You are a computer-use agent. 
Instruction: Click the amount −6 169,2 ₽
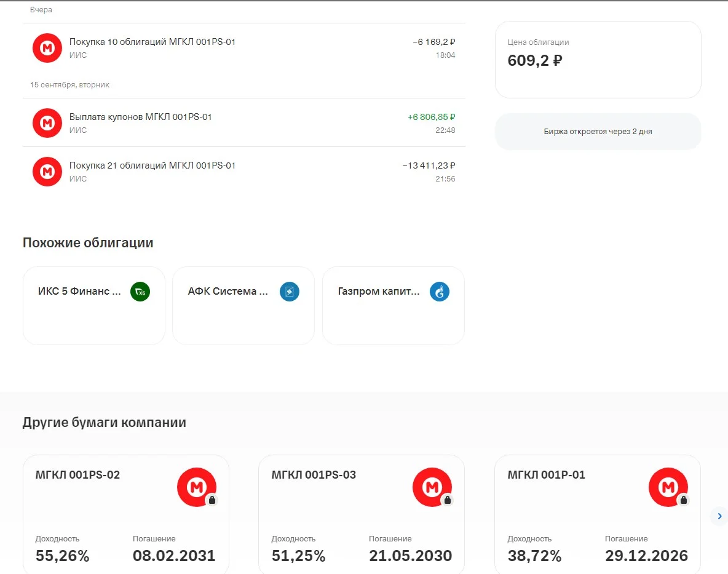pyautogui.click(x=433, y=42)
